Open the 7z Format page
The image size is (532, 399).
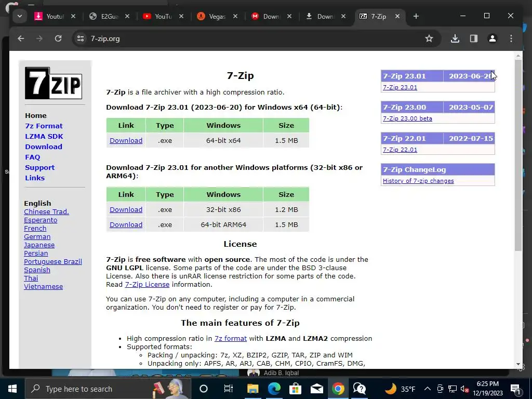[x=44, y=126]
